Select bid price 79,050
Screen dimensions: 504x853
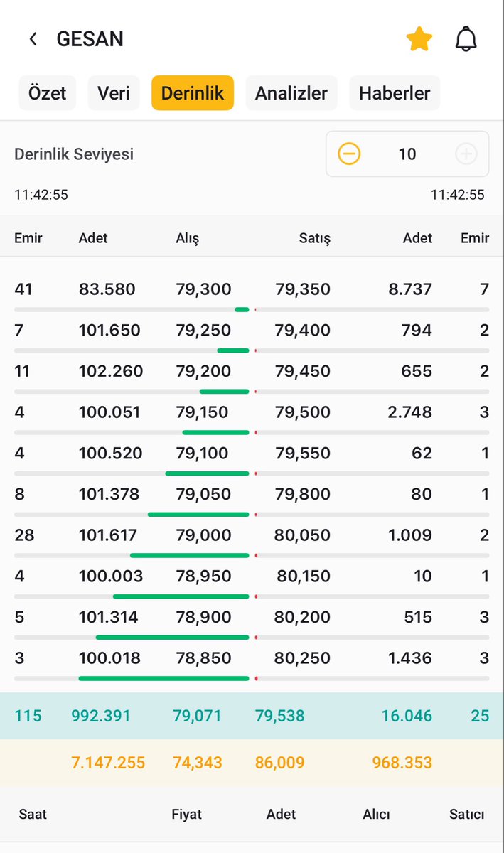point(204,494)
